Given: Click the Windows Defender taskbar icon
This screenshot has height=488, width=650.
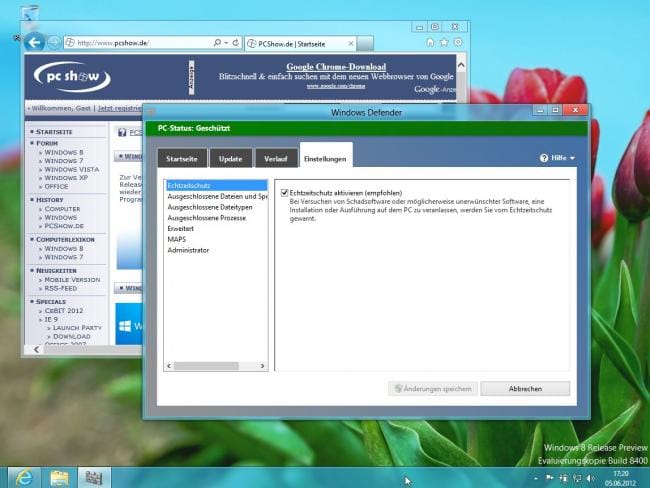Looking at the screenshot, I should coord(95,478).
